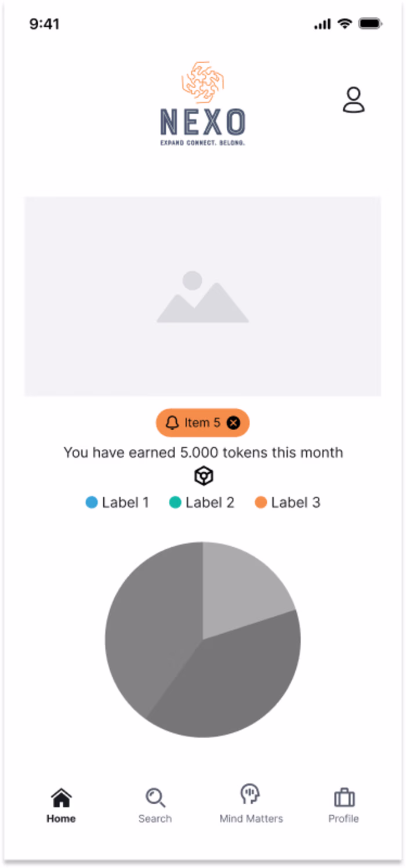This screenshot has width=406, height=868.
Task: Toggle Label 2 in the legend
Action: (202, 503)
